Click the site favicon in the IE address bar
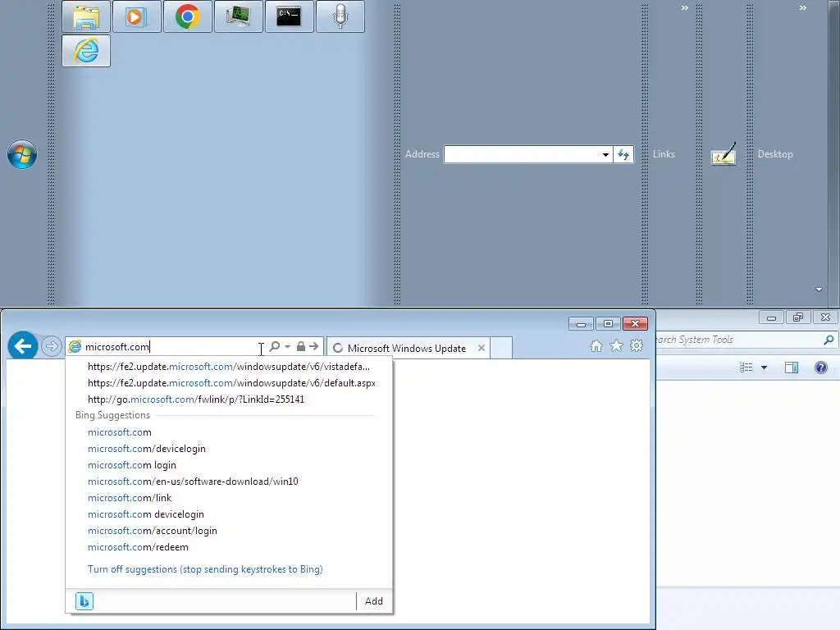This screenshot has height=630, width=840. tap(75, 347)
